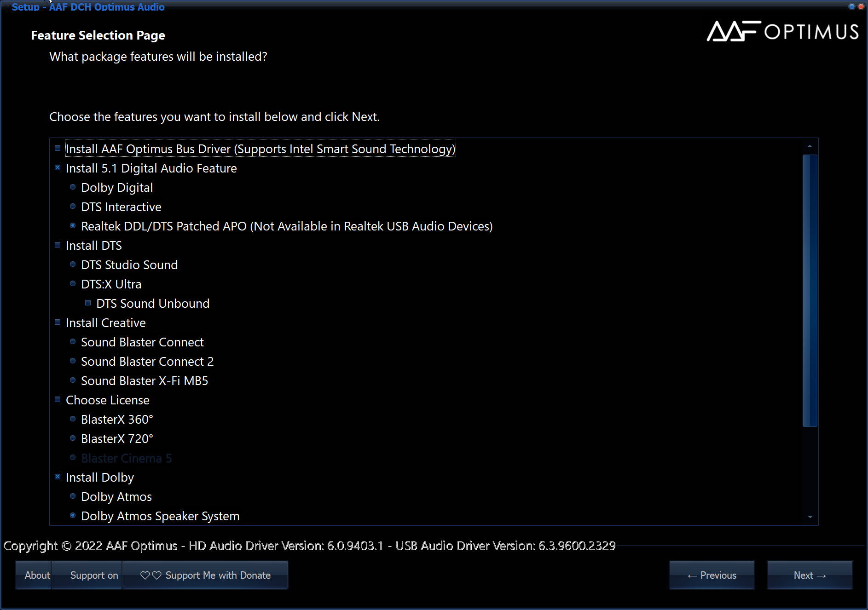Tick the DTS Sound Unbound checkbox
The height and width of the screenshot is (610, 868).
click(x=88, y=303)
